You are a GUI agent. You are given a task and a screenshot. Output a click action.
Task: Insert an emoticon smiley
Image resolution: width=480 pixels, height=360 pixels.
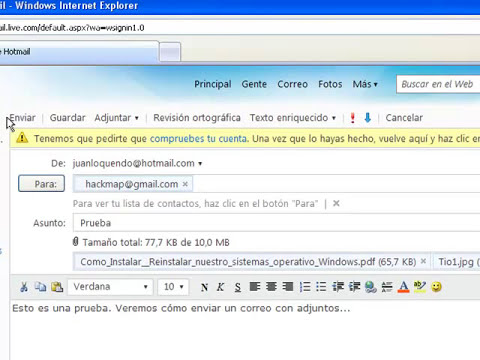(x=436, y=287)
